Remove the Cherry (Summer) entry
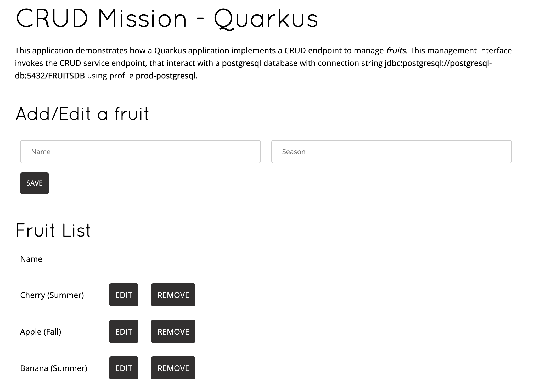 pos(173,295)
